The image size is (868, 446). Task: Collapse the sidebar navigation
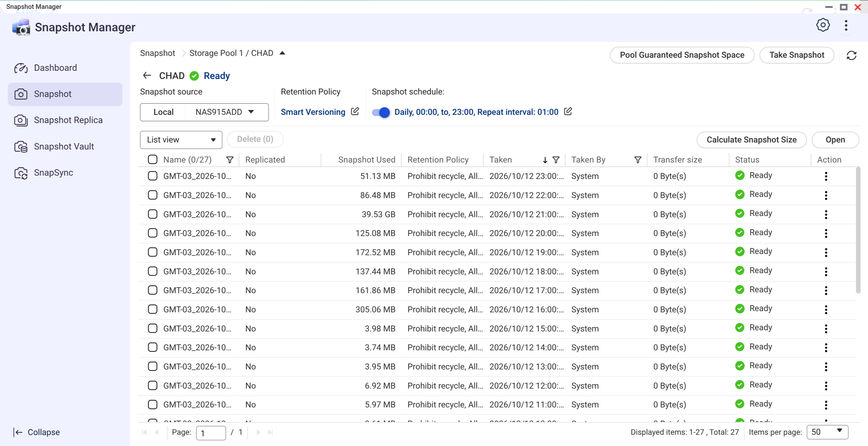tap(36, 432)
